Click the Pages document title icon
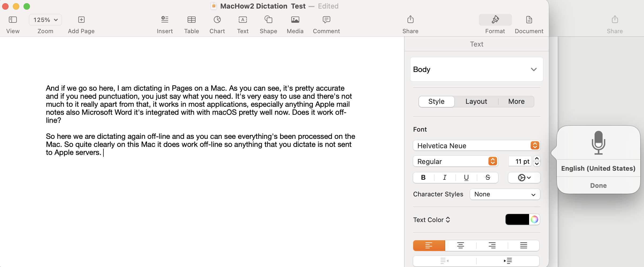The width and height of the screenshot is (644, 267). point(214,6)
